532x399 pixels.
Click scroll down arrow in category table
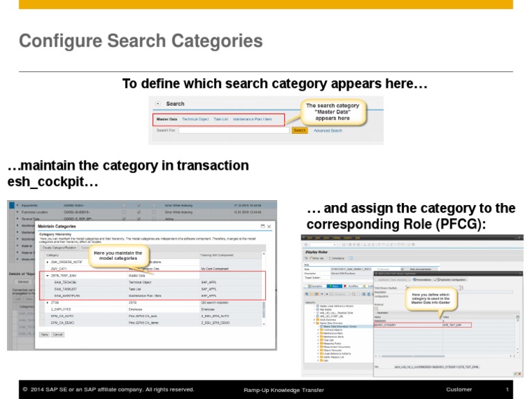(x=264, y=324)
